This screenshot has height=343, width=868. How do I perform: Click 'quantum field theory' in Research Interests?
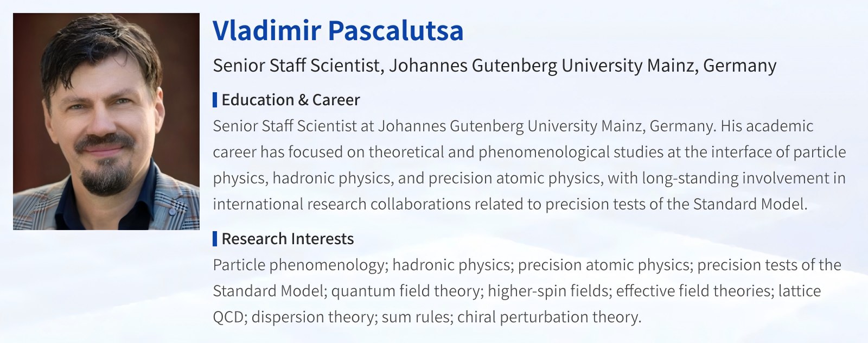coord(406,291)
